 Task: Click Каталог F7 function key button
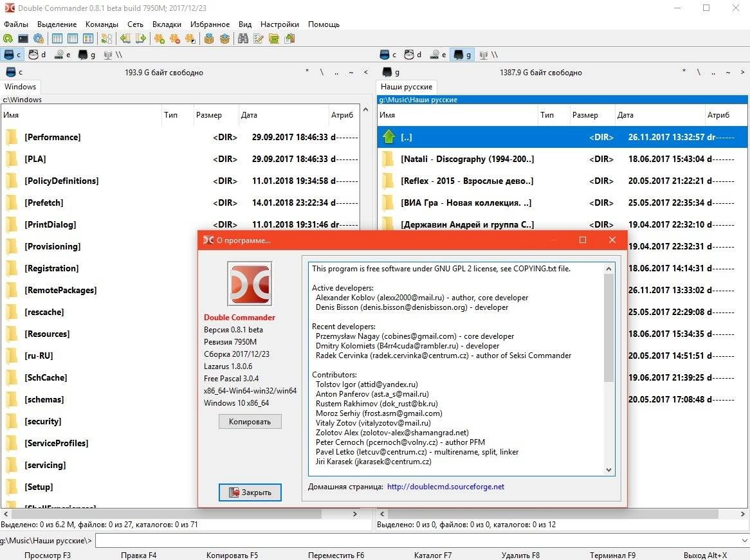[432, 555]
